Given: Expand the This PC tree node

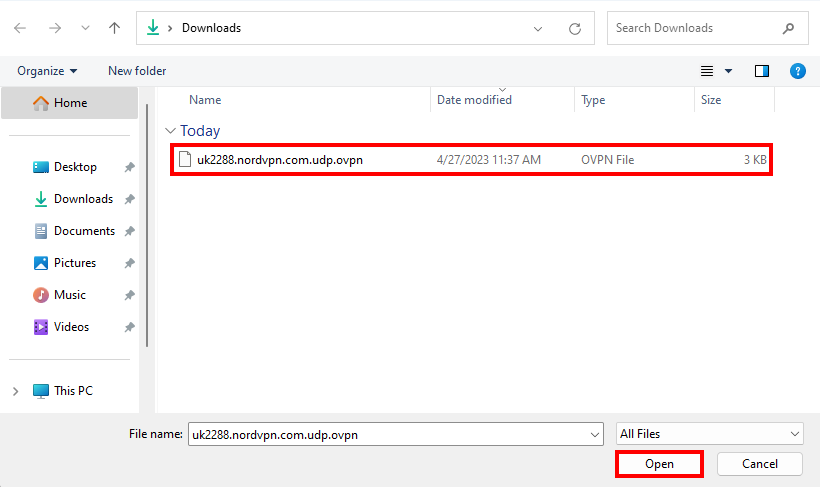Looking at the screenshot, I should 15,391.
